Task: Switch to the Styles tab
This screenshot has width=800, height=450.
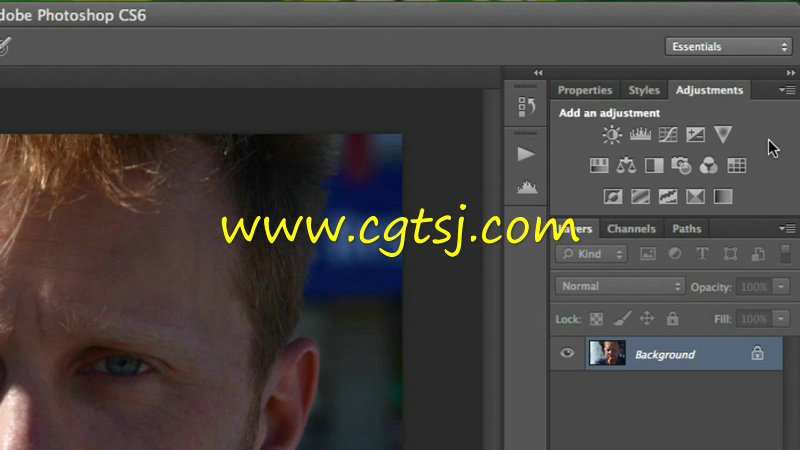Action: (644, 90)
